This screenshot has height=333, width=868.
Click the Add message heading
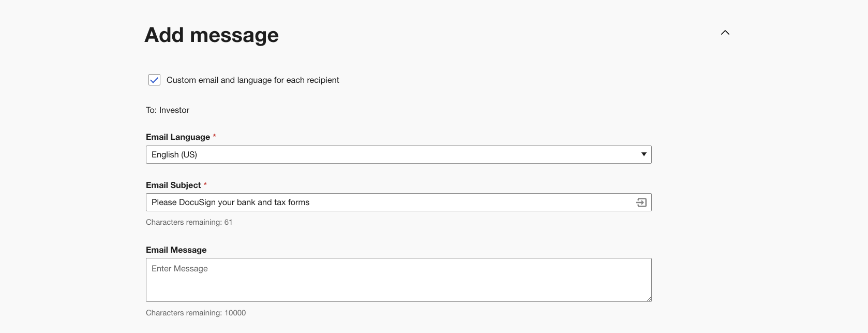212,35
